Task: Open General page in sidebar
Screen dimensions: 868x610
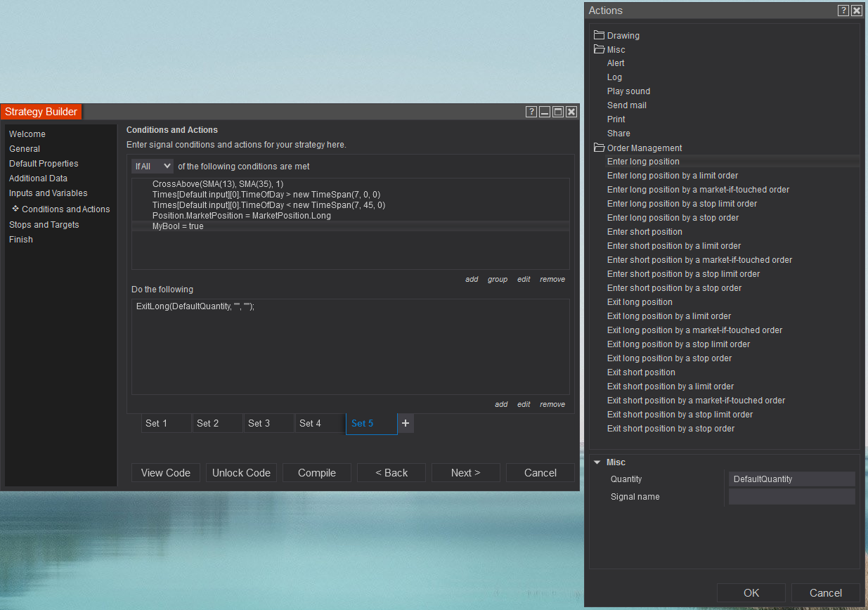Action: pyautogui.click(x=25, y=149)
